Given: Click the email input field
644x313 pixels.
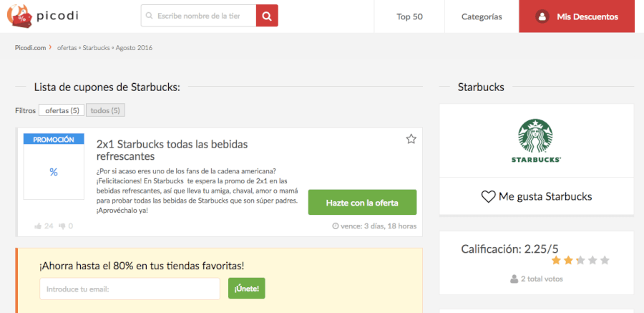Looking at the screenshot, I should coord(130,289).
